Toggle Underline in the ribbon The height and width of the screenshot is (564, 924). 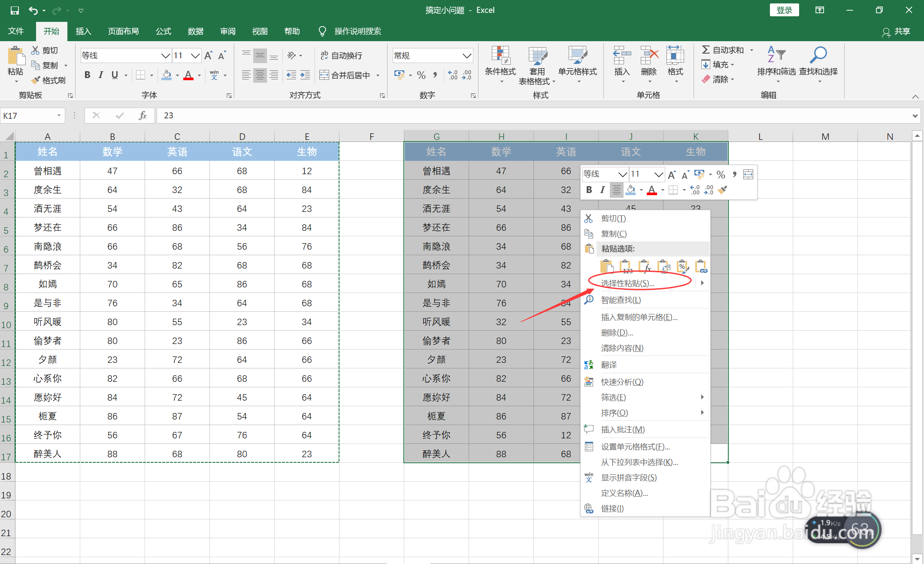[x=115, y=75]
